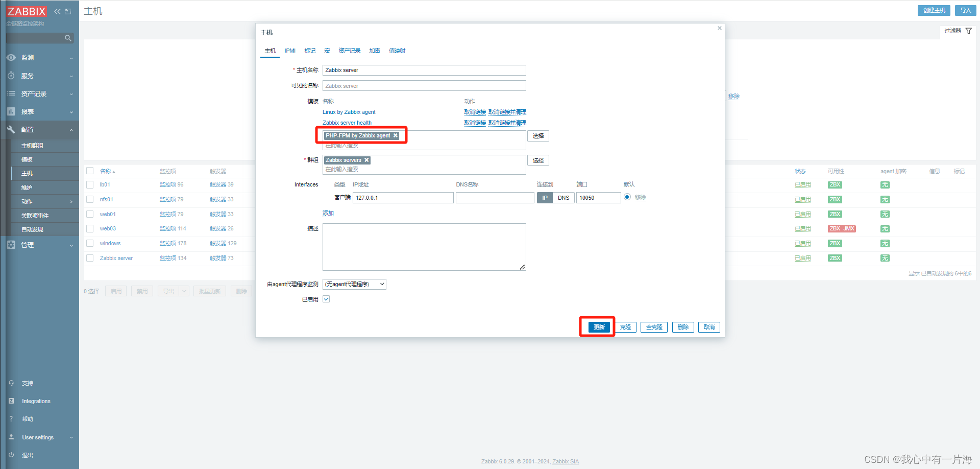Open 帮助 help question-mark item
The height and width of the screenshot is (469, 980).
(x=27, y=419)
